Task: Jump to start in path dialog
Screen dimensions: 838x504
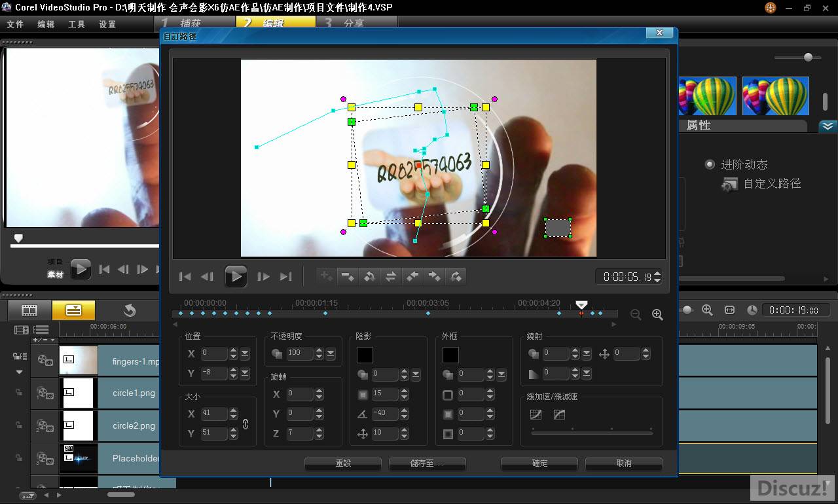Action: click(x=185, y=277)
